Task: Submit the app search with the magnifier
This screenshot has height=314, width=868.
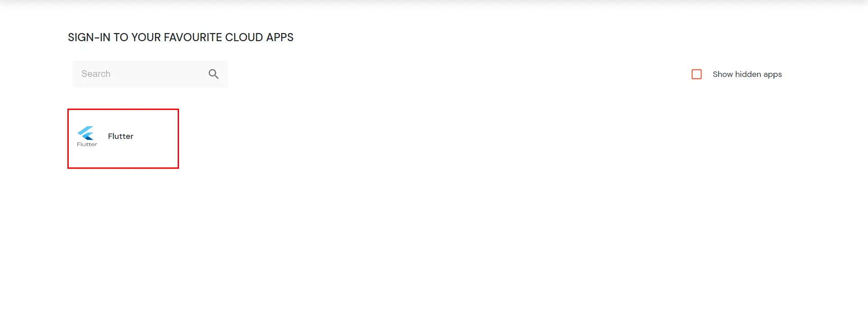Action: pos(213,74)
